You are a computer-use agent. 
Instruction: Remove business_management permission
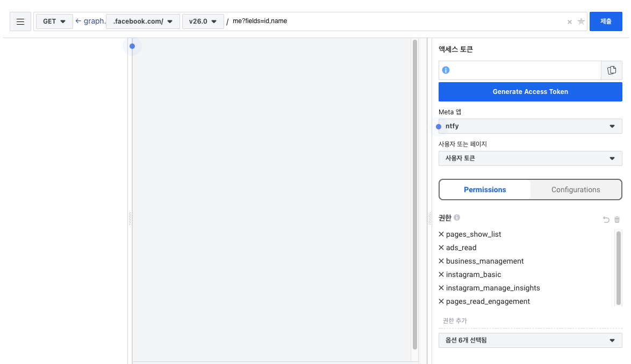tap(441, 261)
